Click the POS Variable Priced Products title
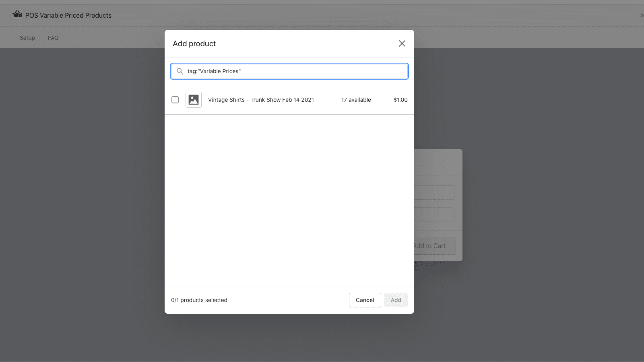This screenshot has width=644, height=362. tap(68, 15)
